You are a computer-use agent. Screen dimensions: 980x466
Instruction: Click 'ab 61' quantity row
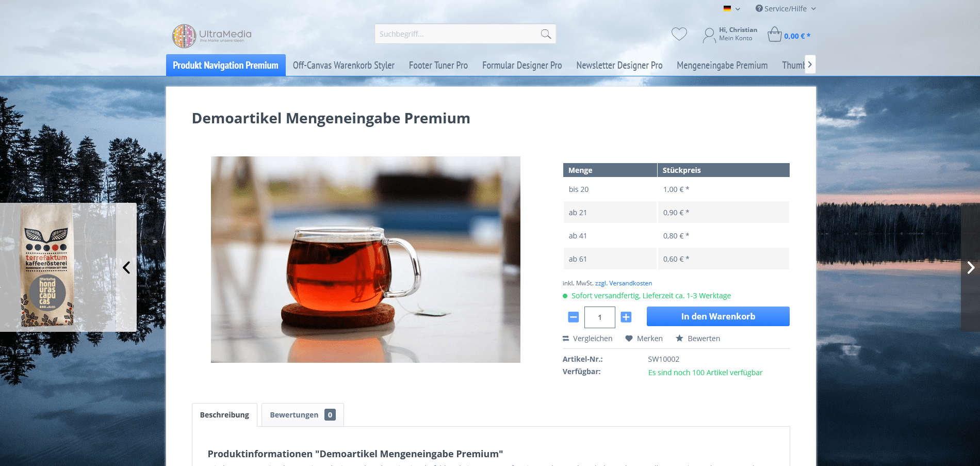(x=676, y=259)
